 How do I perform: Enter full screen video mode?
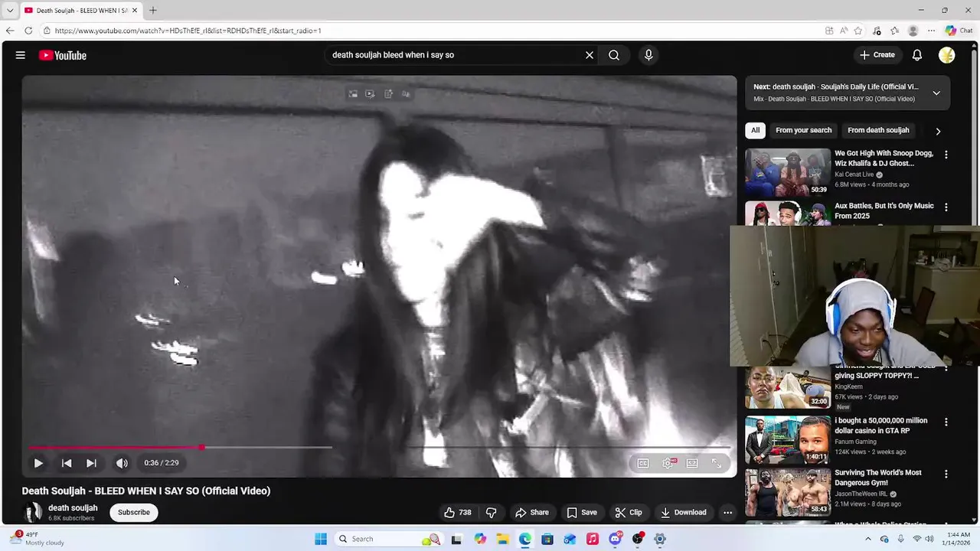(717, 463)
